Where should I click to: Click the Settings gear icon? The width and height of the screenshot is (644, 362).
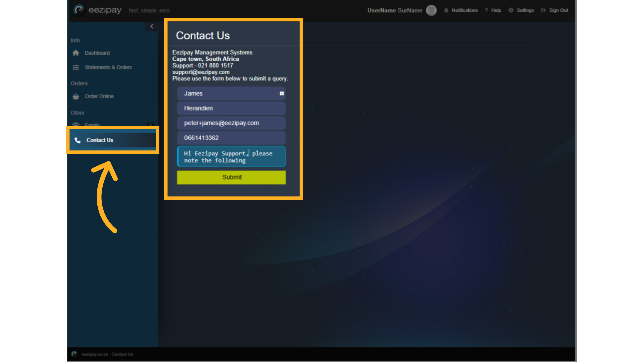click(511, 10)
